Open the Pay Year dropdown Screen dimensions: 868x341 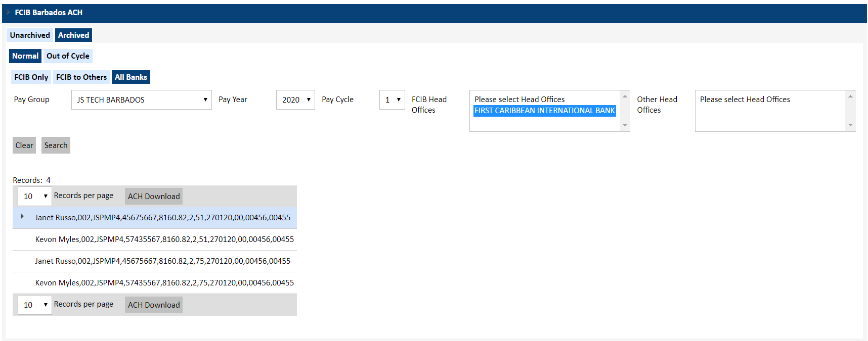295,100
